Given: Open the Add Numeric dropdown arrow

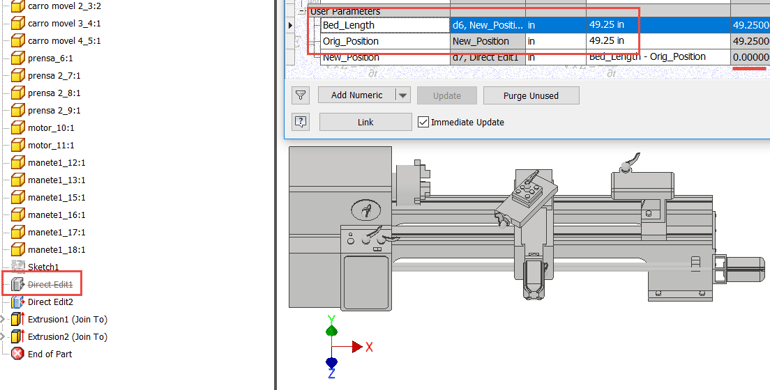Looking at the screenshot, I should click(403, 95).
